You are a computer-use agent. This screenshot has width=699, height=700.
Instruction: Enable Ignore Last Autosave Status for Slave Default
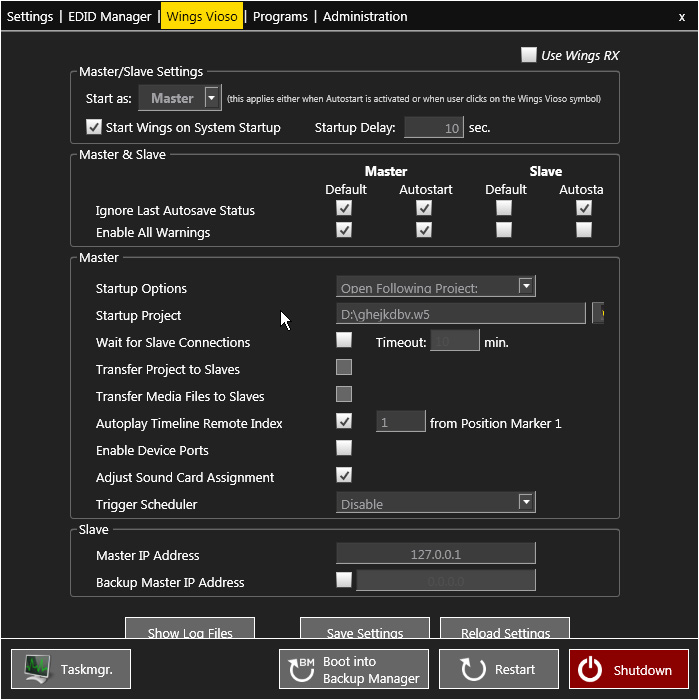504,208
